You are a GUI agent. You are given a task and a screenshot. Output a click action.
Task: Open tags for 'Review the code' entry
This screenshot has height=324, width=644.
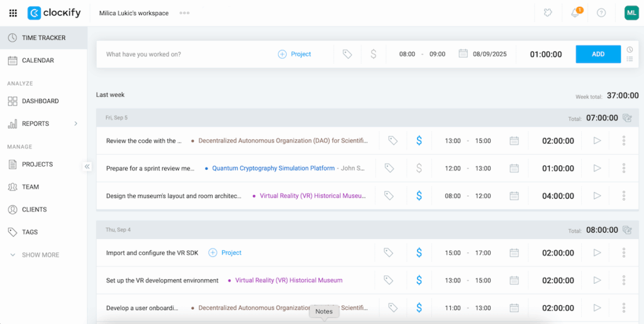tap(393, 141)
